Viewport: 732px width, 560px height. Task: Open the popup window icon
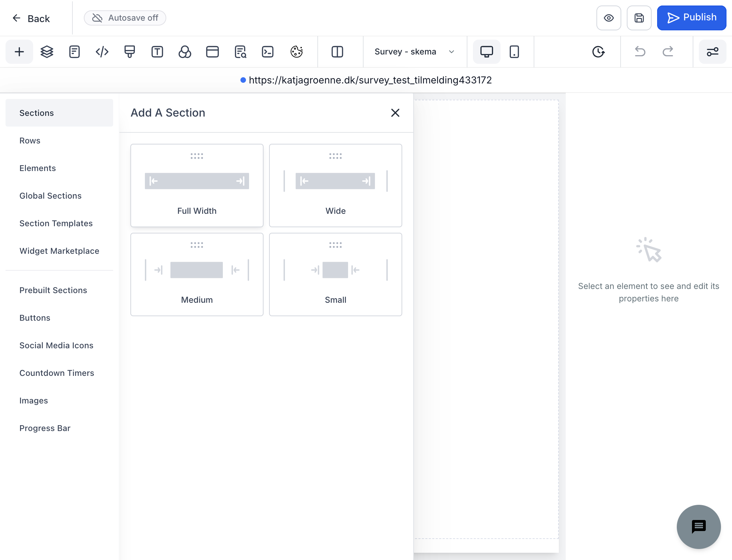coord(212,52)
